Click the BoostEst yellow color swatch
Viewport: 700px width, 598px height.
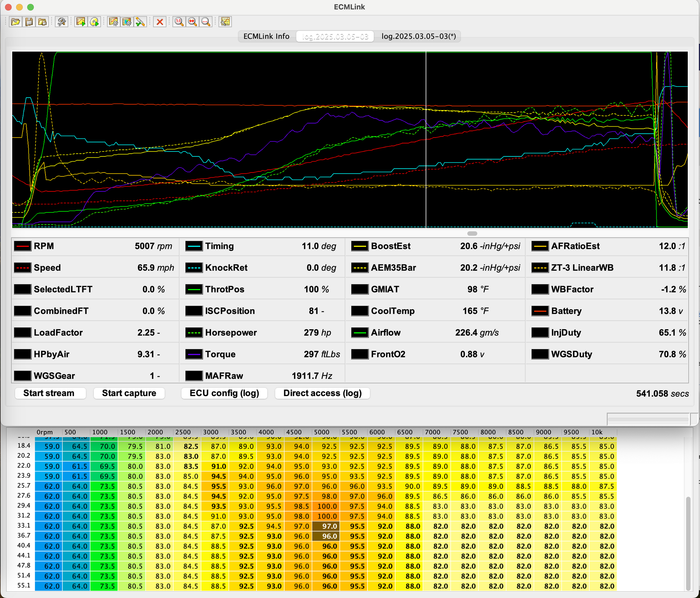pos(360,246)
